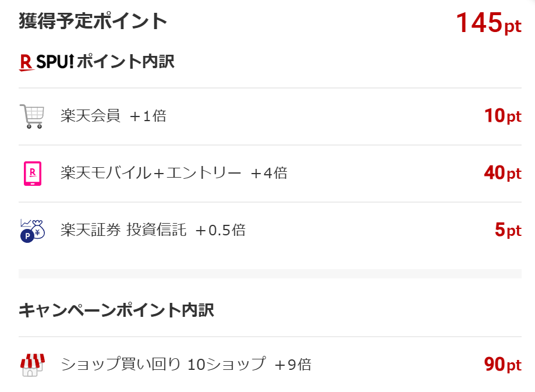Click the 145pt total points value
Screen dimensions: 535x392
click(488, 23)
